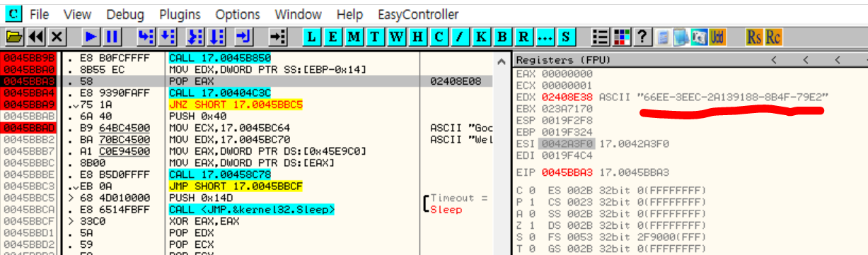Open Debugging options via the list icon

601,36
